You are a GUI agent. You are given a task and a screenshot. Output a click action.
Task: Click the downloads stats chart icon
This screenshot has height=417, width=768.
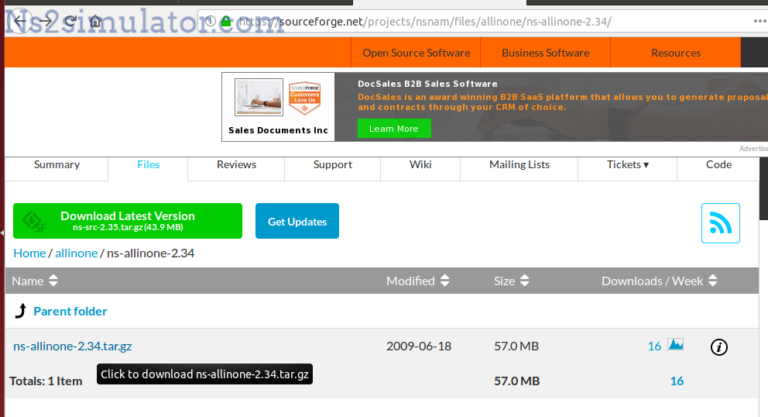676,346
